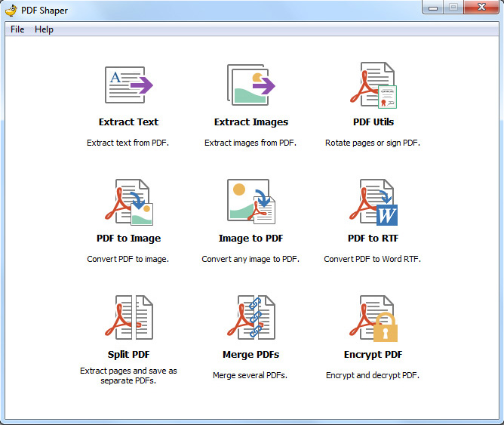Viewport: 504px width, 425px height.
Task: Click the "PDF to RTF" title text
Action: click(373, 239)
